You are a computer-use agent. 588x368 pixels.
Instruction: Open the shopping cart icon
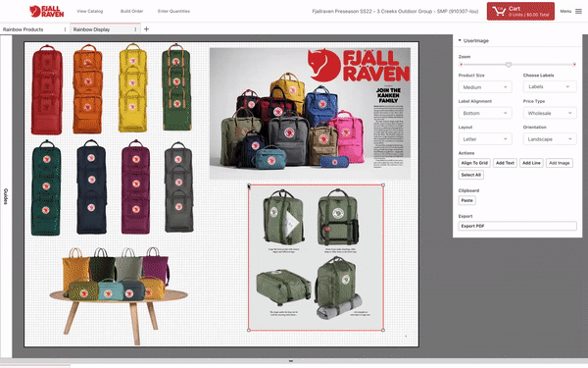pyautogui.click(x=499, y=11)
